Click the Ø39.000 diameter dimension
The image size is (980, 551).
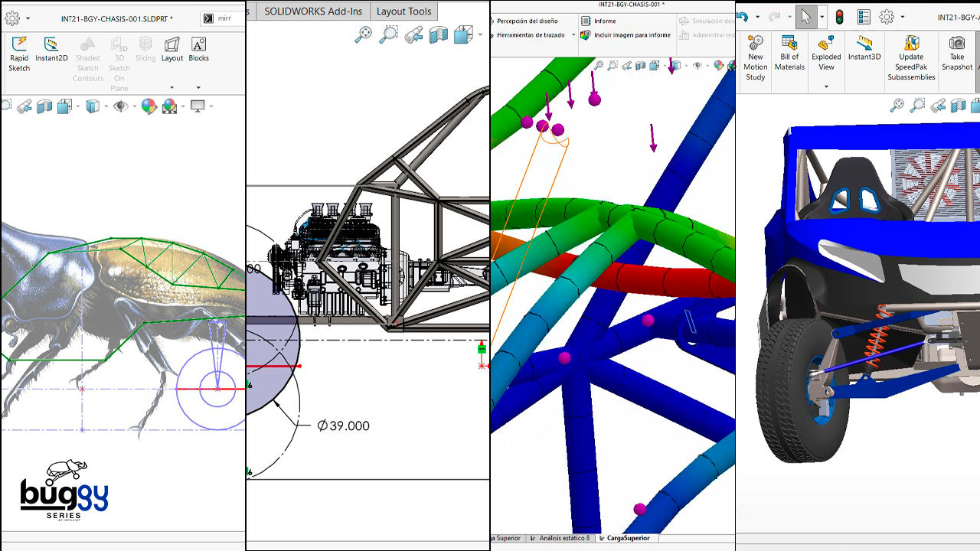click(x=343, y=425)
